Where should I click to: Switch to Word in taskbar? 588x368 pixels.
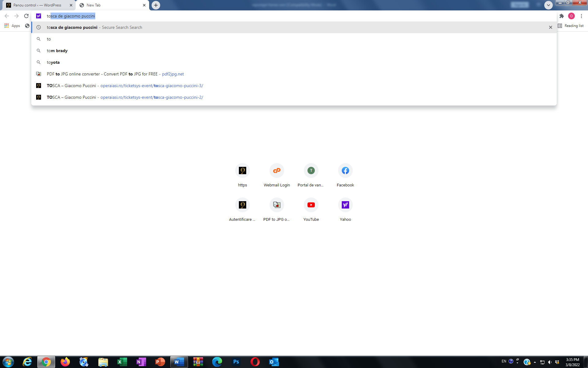179,362
